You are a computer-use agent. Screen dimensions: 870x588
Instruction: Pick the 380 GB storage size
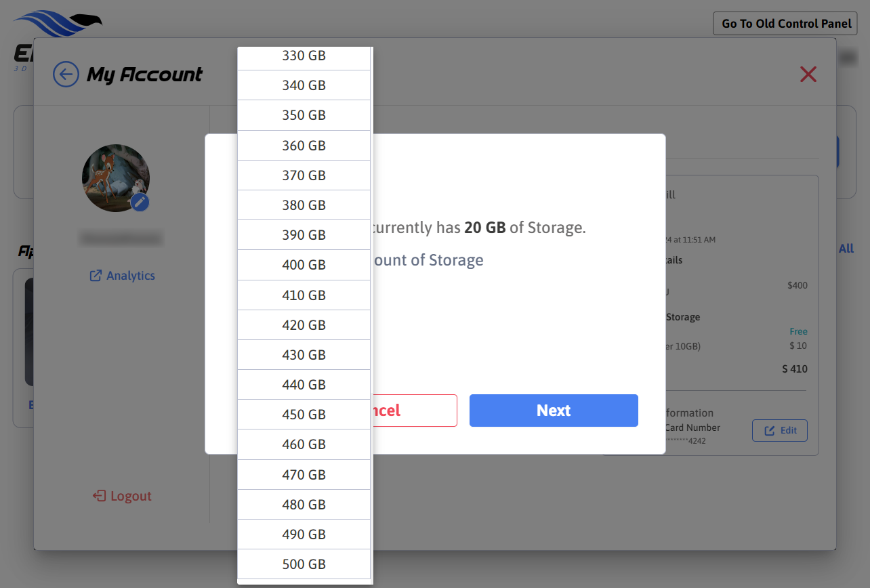click(304, 205)
